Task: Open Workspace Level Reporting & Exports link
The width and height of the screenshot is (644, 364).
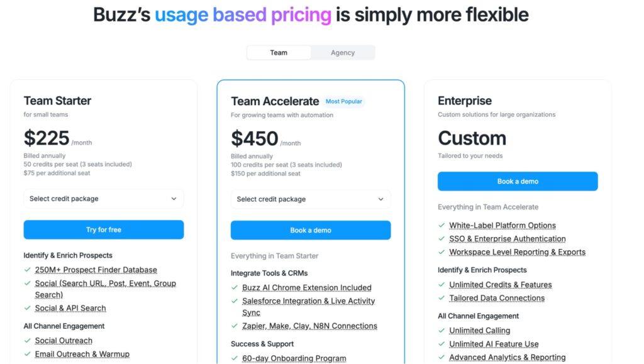Action: point(517,252)
